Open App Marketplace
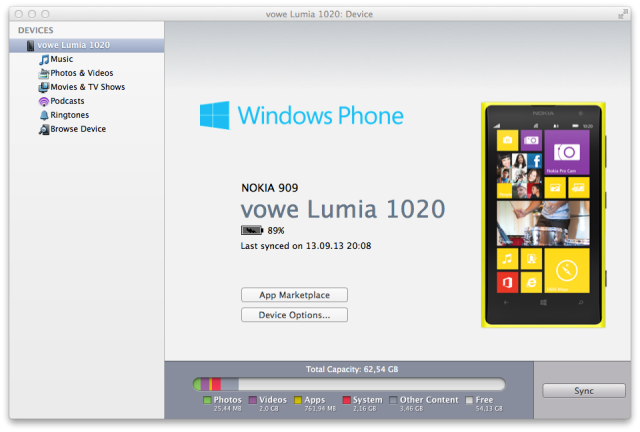This screenshot has height=432, width=640. pyautogui.click(x=294, y=295)
